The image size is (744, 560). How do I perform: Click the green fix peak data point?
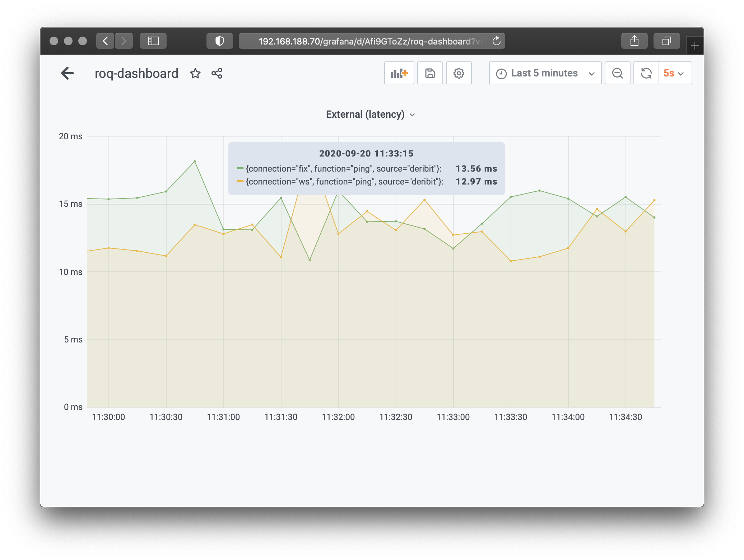(x=195, y=162)
